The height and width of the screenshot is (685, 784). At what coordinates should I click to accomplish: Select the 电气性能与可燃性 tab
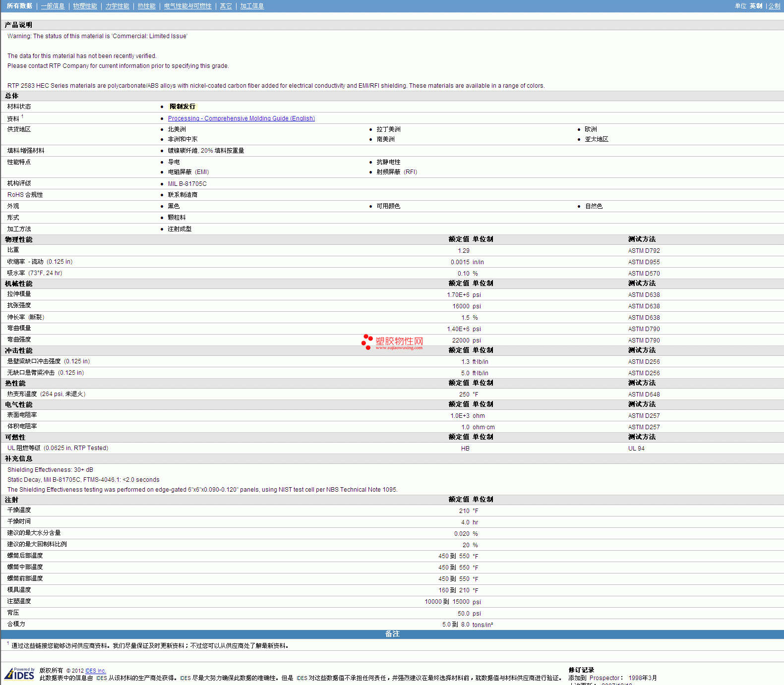pos(187,6)
